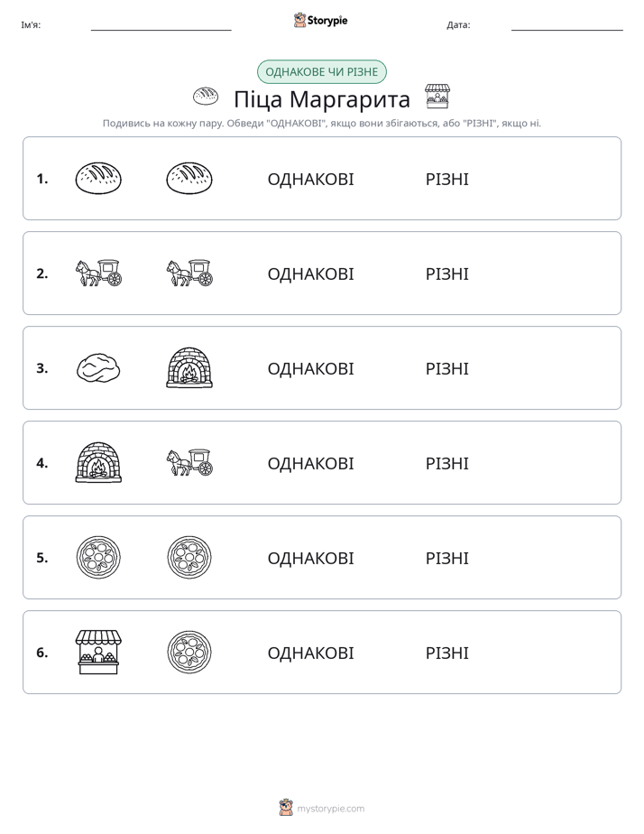The image size is (644, 834).
Task: Select the brick oven image in row 4
Action: tap(98, 462)
